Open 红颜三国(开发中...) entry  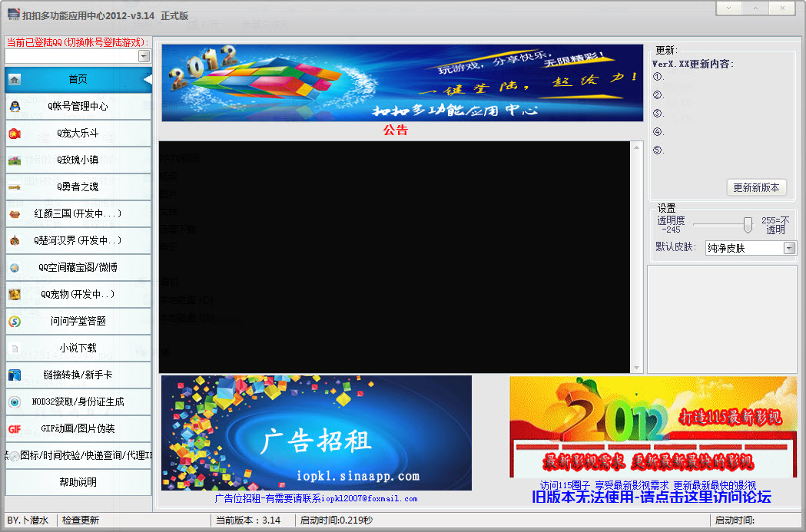78,213
